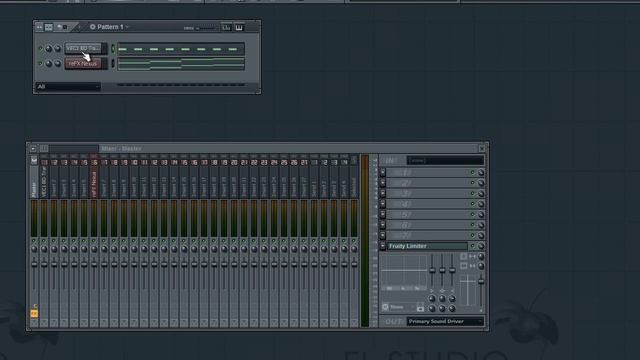This screenshot has height=360, width=640.
Task: Click the VEC2 BD step sequence lane
Action: coord(181,49)
